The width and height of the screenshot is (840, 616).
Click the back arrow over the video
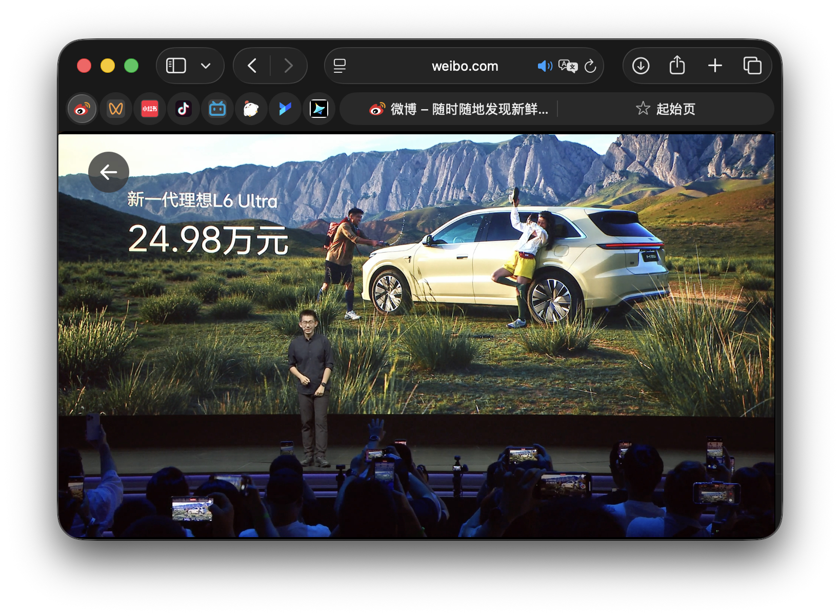tap(109, 172)
